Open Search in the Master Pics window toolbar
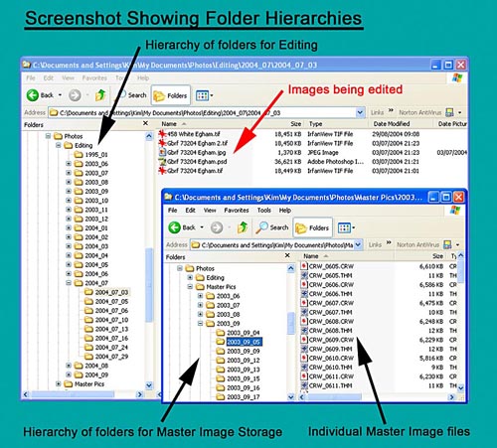The height and width of the screenshot is (448, 497). pyautogui.click(x=272, y=227)
